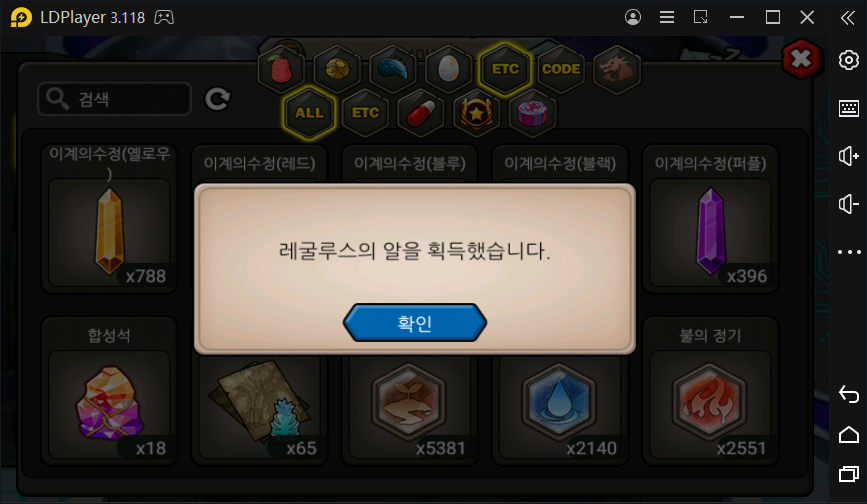The width and height of the screenshot is (867, 504).
Task: Select the blue claw category icon
Action: tap(393, 69)
